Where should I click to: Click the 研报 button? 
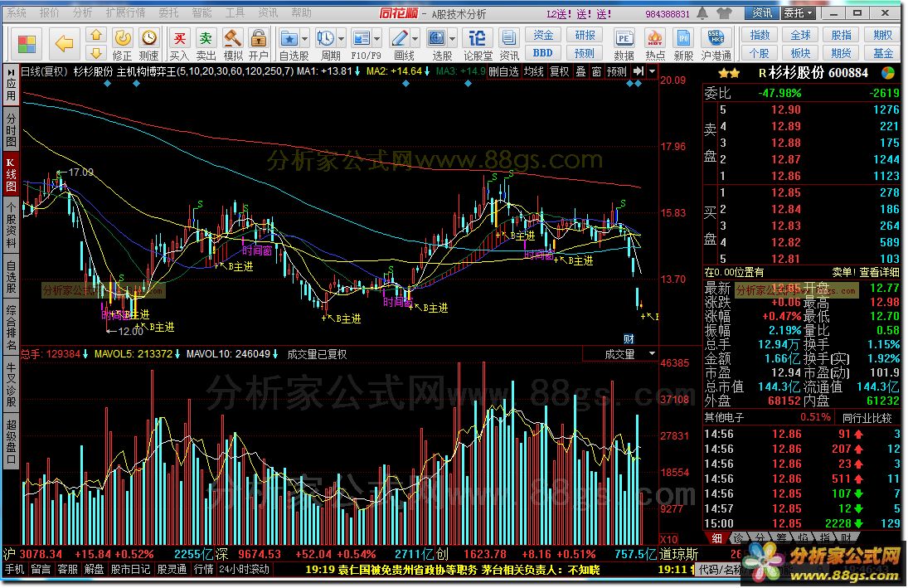(x=585, y=36)
